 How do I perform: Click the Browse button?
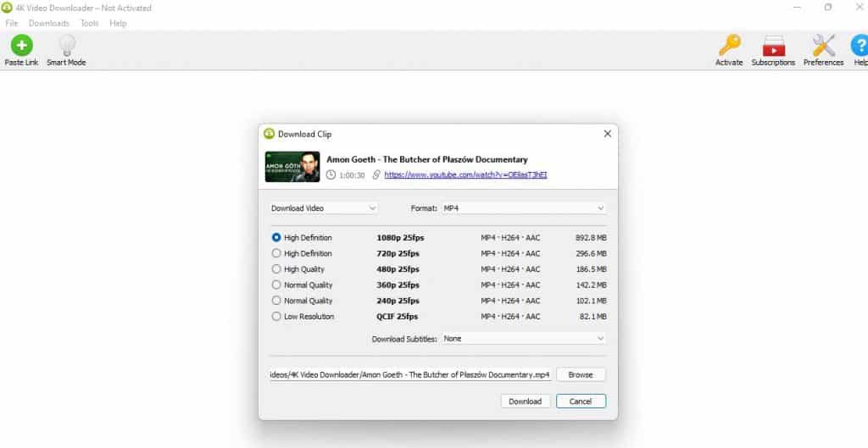tap(581, 374)
